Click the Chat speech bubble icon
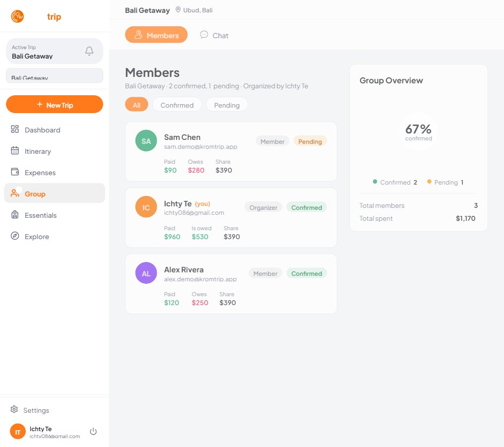Screen dimensions: 504x447 204,34
